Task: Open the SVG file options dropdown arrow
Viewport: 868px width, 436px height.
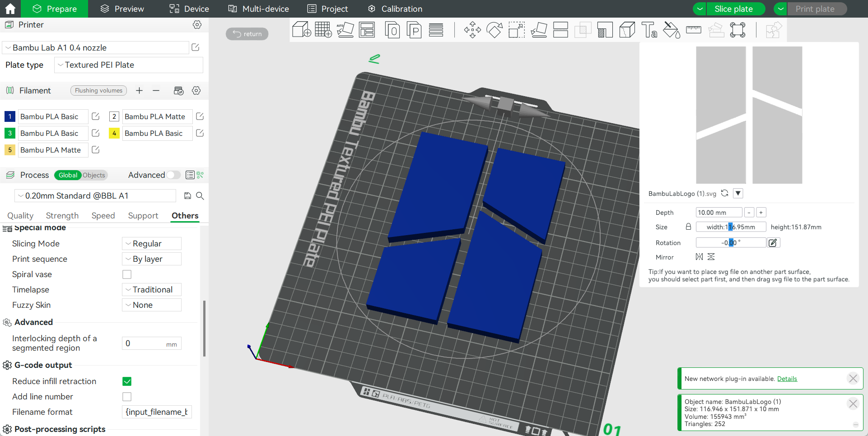Action: click(x=738, y=193)
